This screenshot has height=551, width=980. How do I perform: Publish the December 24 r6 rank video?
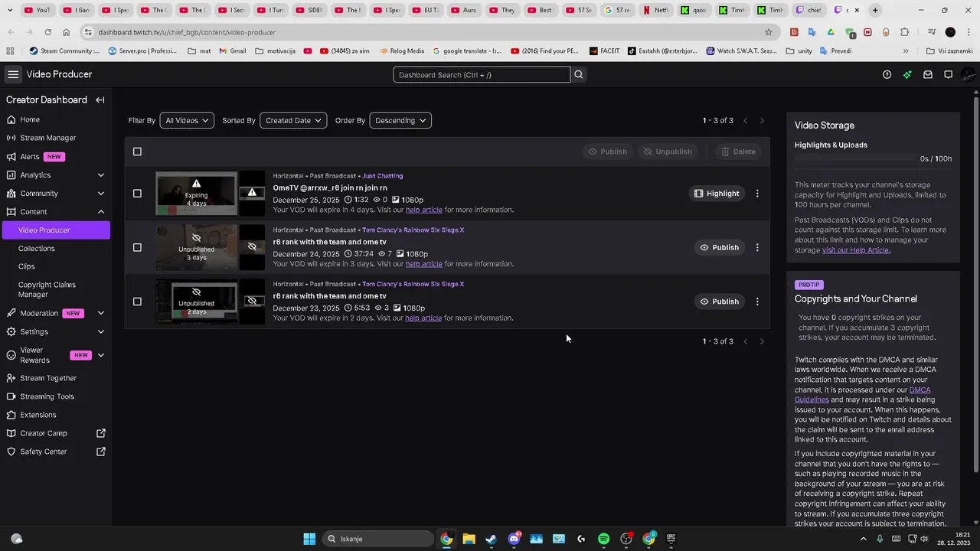click(x=719, y=247)
